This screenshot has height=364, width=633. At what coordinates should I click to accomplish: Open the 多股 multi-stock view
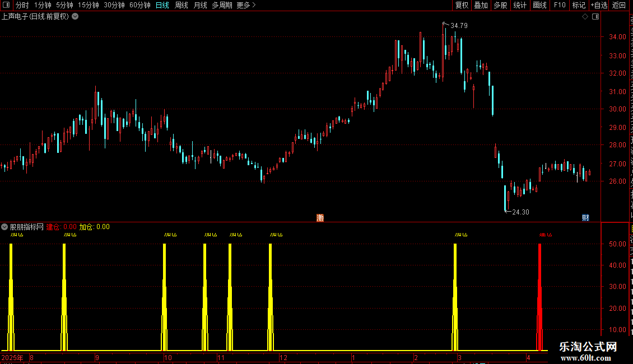pyautogui.click(x=501, y=5)
